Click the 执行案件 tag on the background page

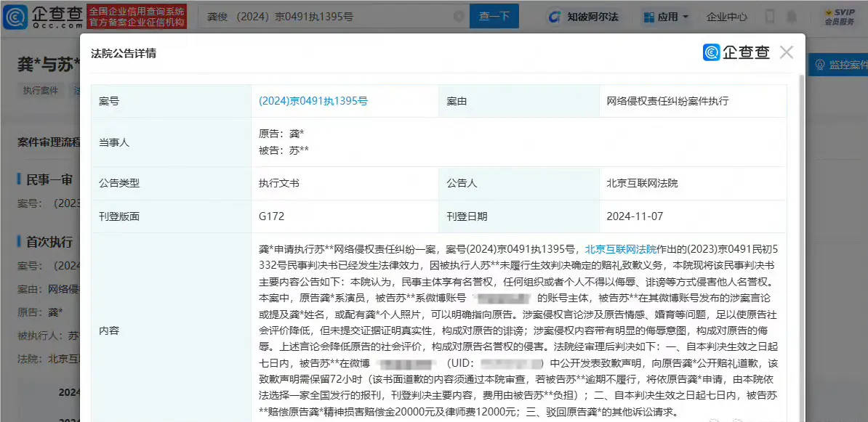[41, 91]
